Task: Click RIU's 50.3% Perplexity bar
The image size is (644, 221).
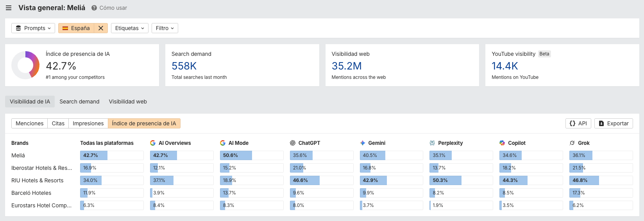Action: pyautogui.click(x=461, y=180)
